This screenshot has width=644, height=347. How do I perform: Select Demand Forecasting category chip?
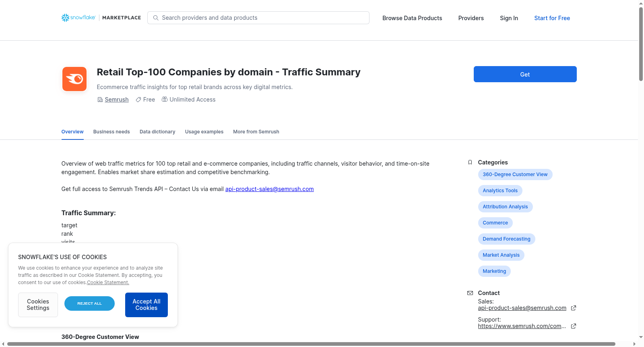click(506, 239)
